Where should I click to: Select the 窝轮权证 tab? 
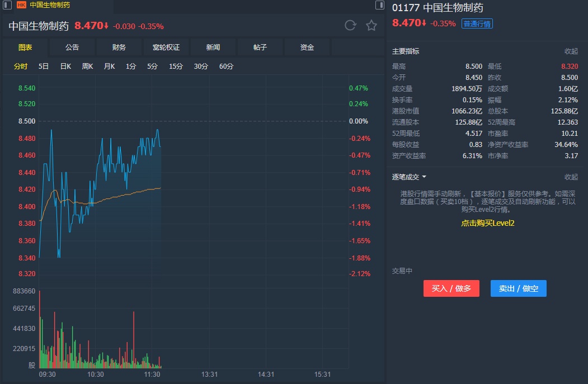click(x=166, y=48)
